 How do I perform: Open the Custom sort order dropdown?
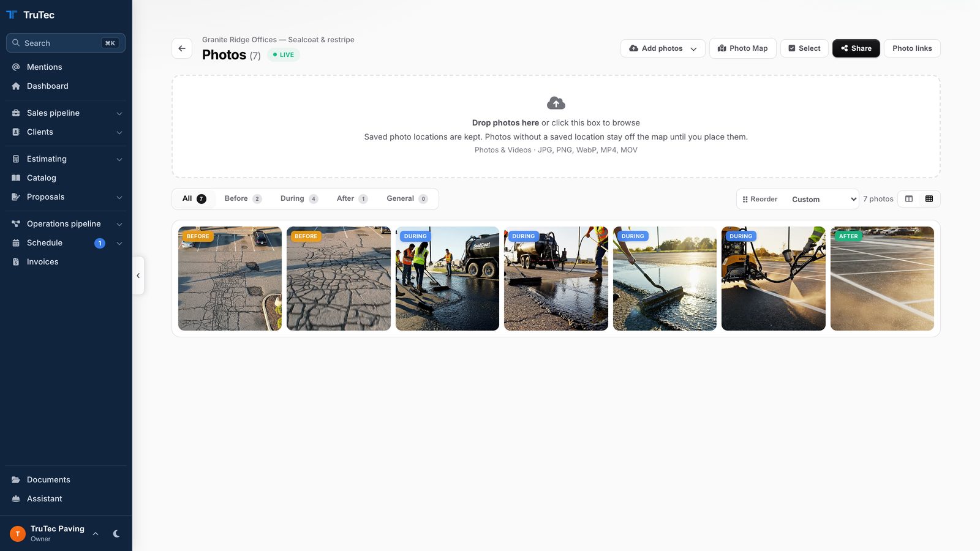point(823,199)
